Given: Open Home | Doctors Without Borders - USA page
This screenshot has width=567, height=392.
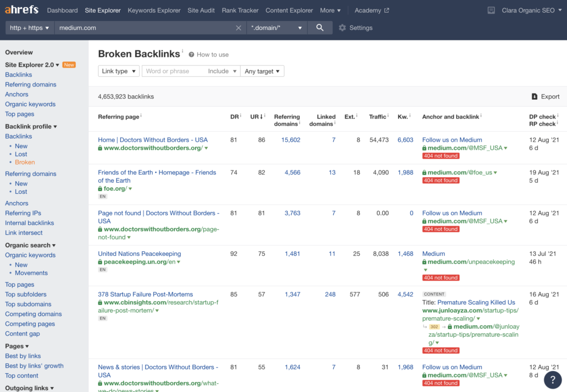Looking at the screenshot, I should 153,140.
